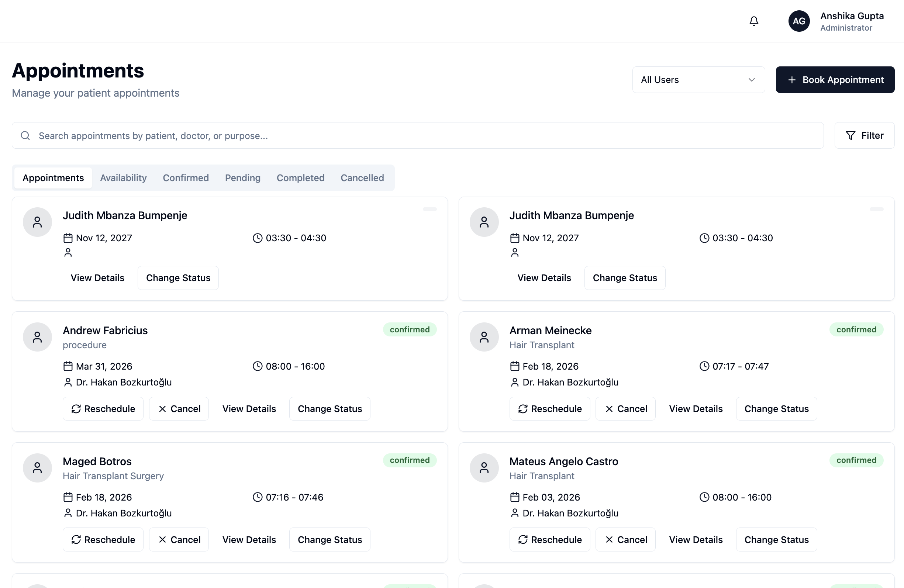
Task: Click Arman Meinecke patient avatar icon
Action: point(484,337)
